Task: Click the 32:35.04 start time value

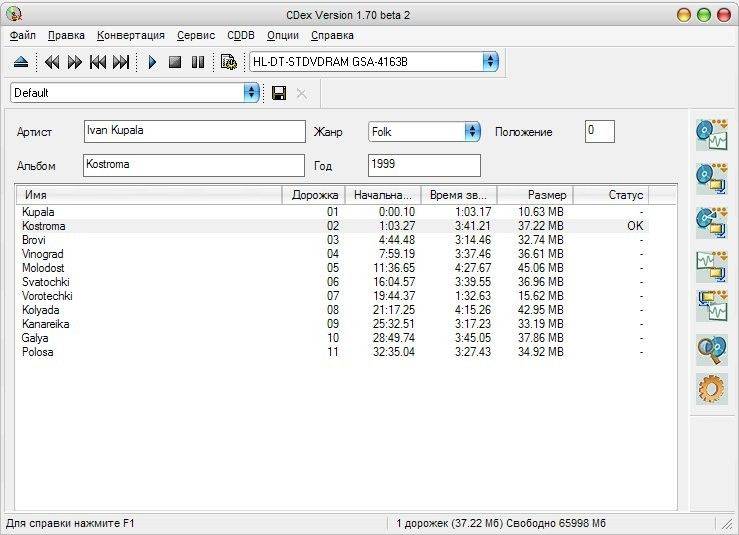Action: click(394, 352)
